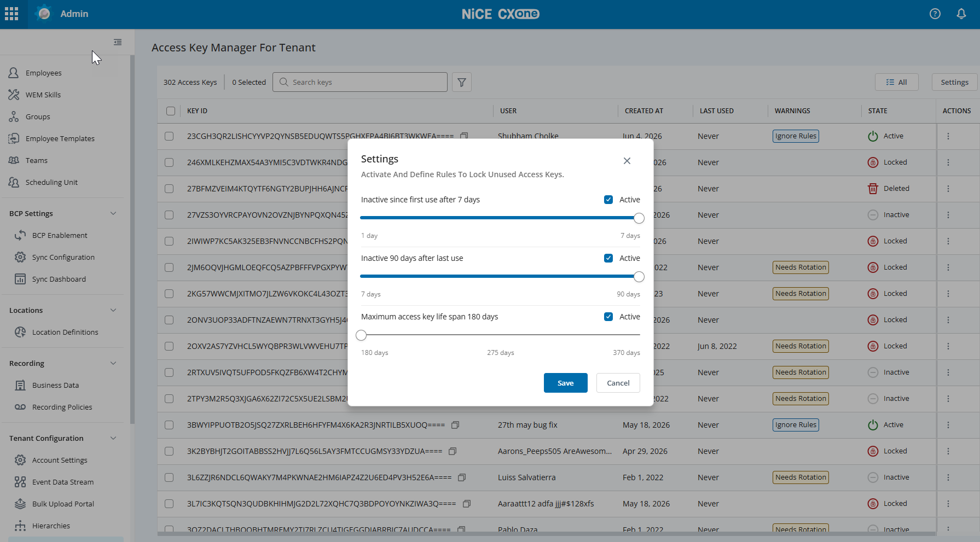Open Business Data in sidebar

pos(55,385)
